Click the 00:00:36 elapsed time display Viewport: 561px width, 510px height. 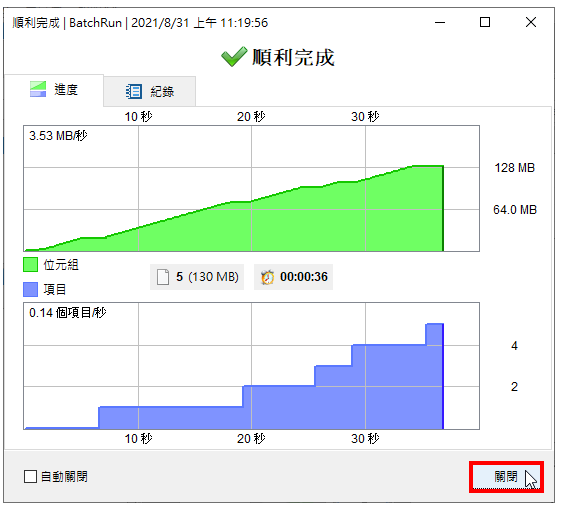point(293,277)
